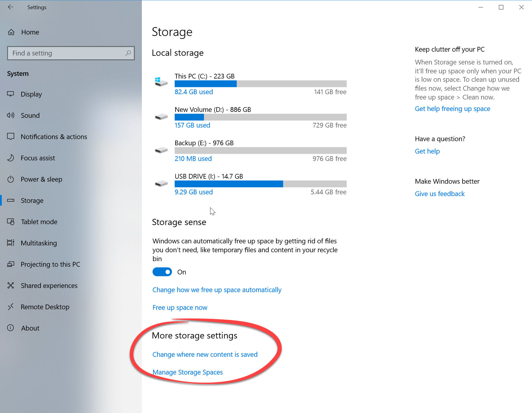Open Sound settings
532x413 pixels.
tap(71, 116)
